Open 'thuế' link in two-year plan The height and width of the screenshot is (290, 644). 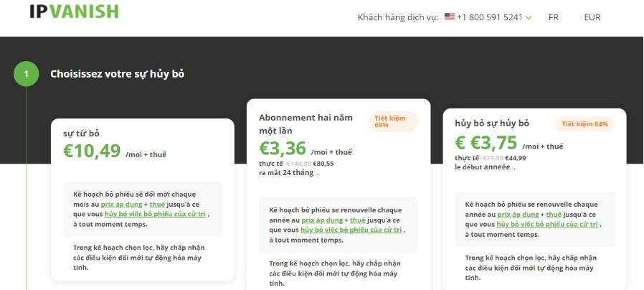coord(357,220)
